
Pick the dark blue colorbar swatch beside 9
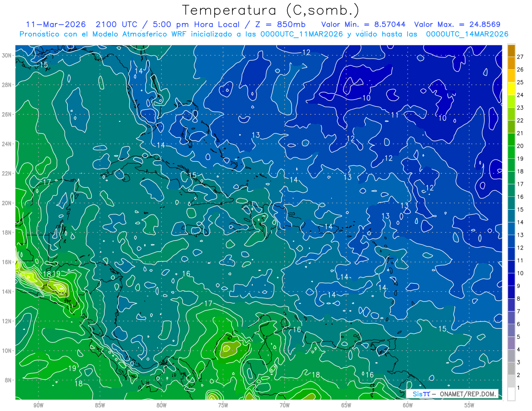(511, 280)
